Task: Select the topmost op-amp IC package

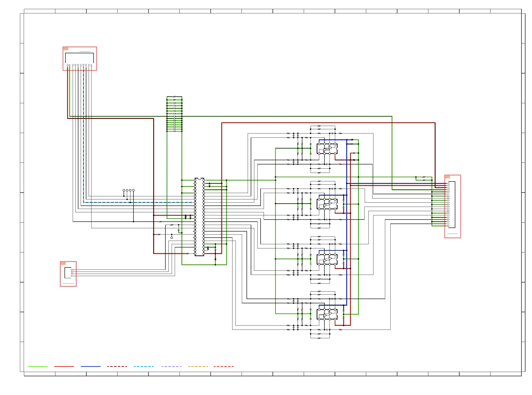Action: point(327,149)
